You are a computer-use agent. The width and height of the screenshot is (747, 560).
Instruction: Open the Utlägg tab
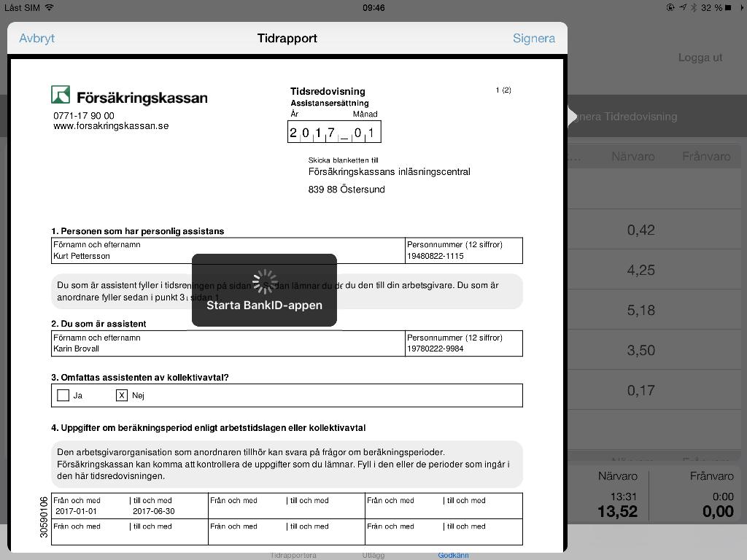(373, 555)
